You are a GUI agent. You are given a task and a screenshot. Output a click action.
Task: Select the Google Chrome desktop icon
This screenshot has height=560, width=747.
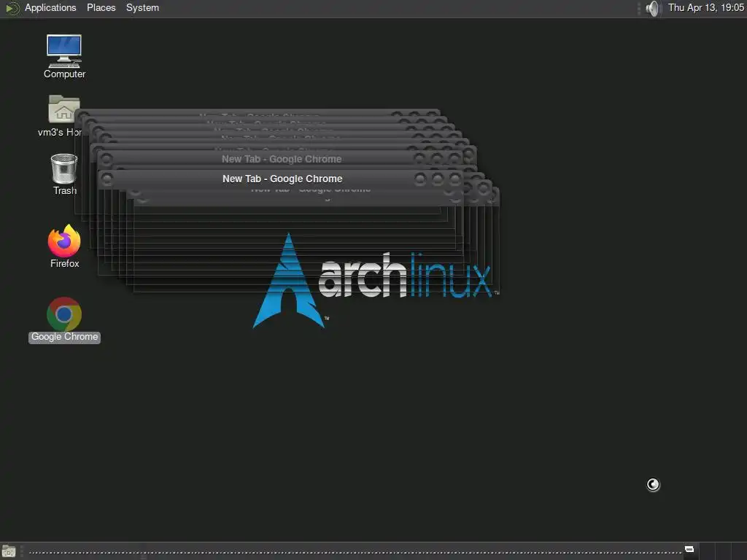click(x=64, y=319)
